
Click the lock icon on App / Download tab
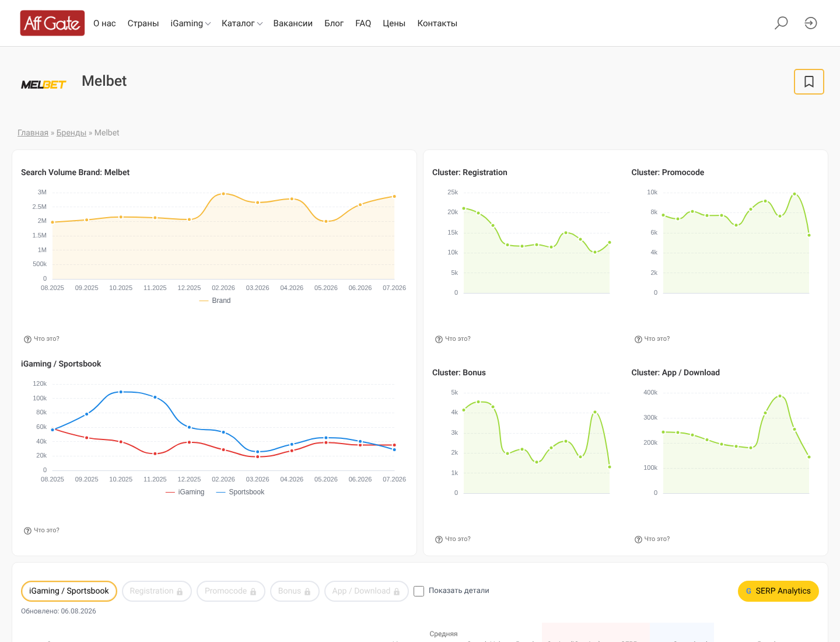397,592
